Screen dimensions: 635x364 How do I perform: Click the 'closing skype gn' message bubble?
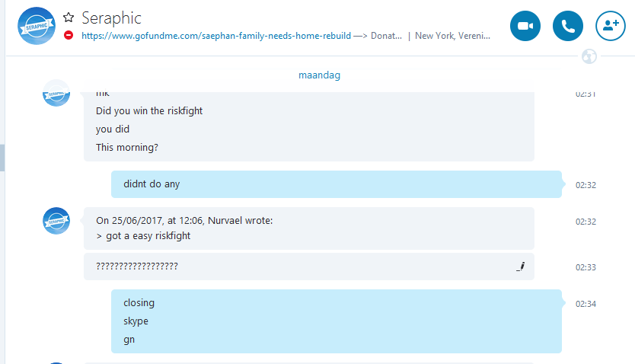(x=337, y=321)
